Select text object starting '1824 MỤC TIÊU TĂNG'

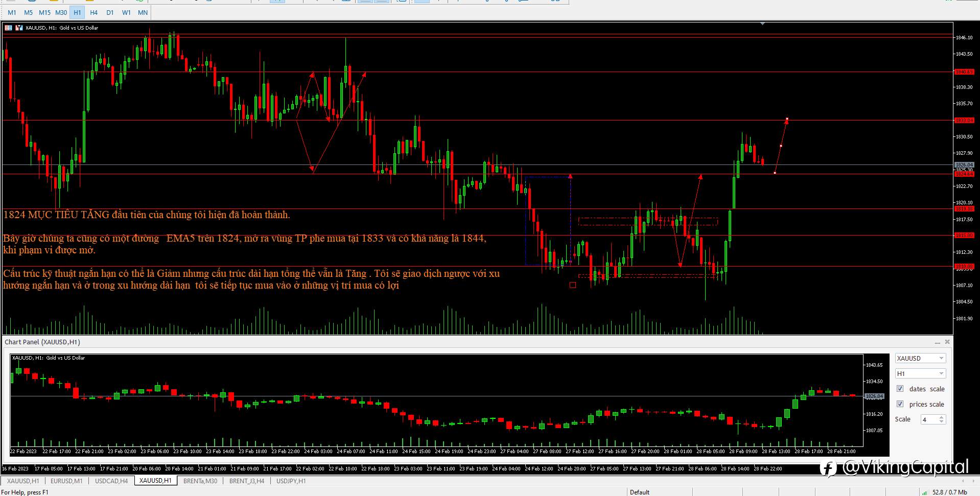click(x=147, y=215)
